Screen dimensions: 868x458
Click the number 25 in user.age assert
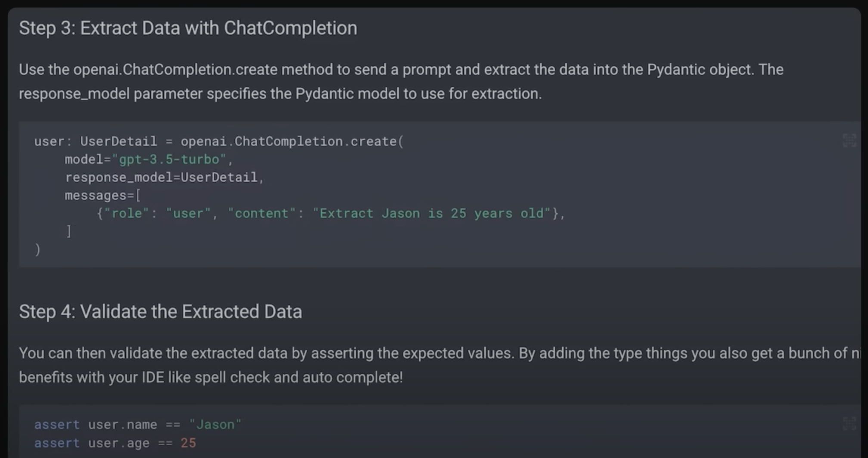[188, 443]
